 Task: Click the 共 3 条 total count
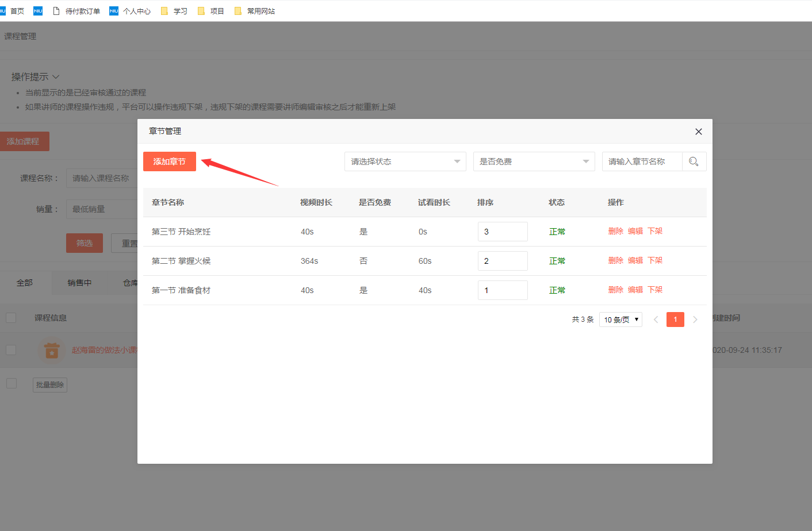583,320
